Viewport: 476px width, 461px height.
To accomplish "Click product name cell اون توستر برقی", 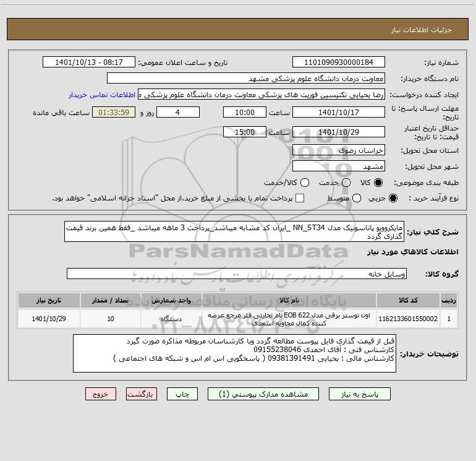I will (289, 319).
